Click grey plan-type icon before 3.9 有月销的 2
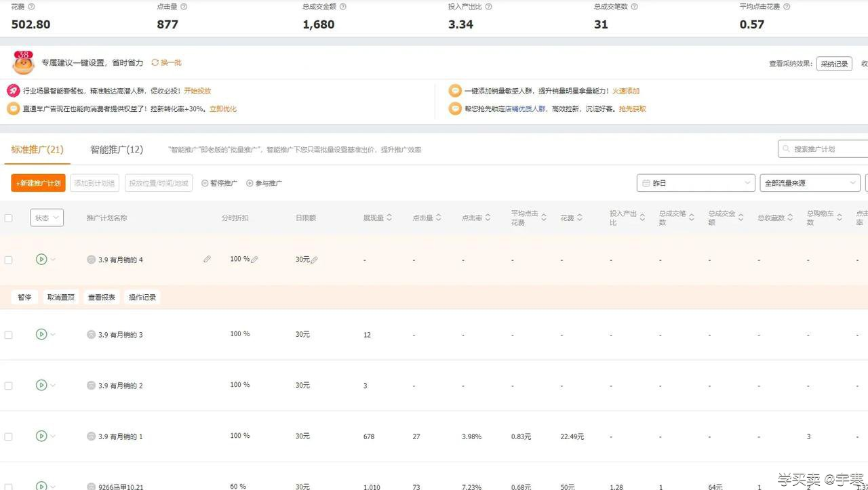 tap(91, 386)
